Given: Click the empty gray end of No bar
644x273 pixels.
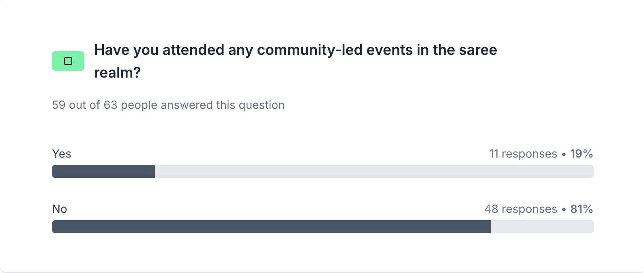Looking at the screenshot, I should (542, 227).
